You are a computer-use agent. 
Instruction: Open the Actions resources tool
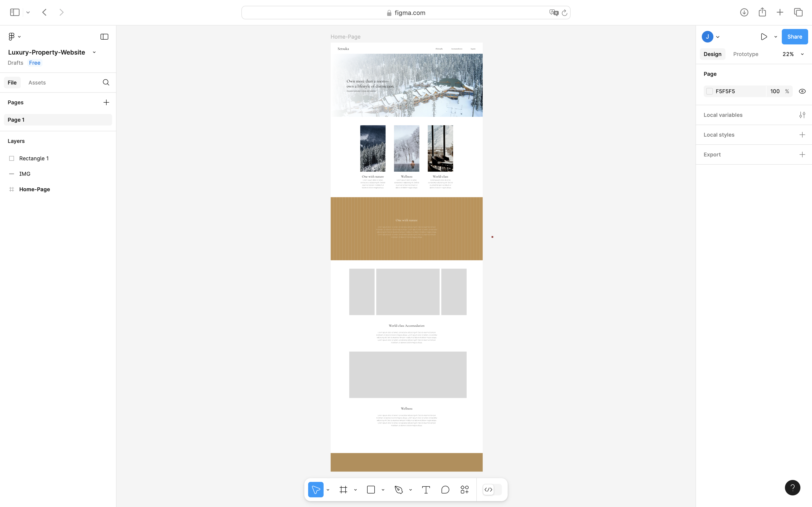pyautogui.click(x=465, y=490)
